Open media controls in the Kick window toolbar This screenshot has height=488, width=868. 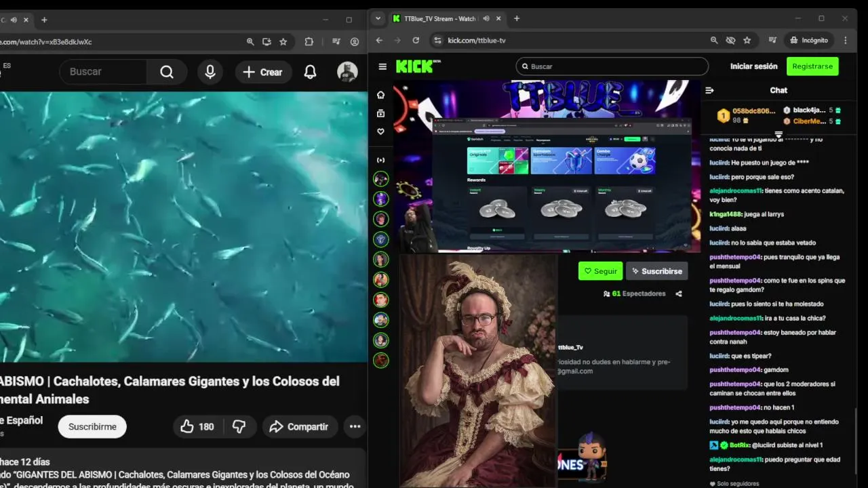(x=772, y=40)
